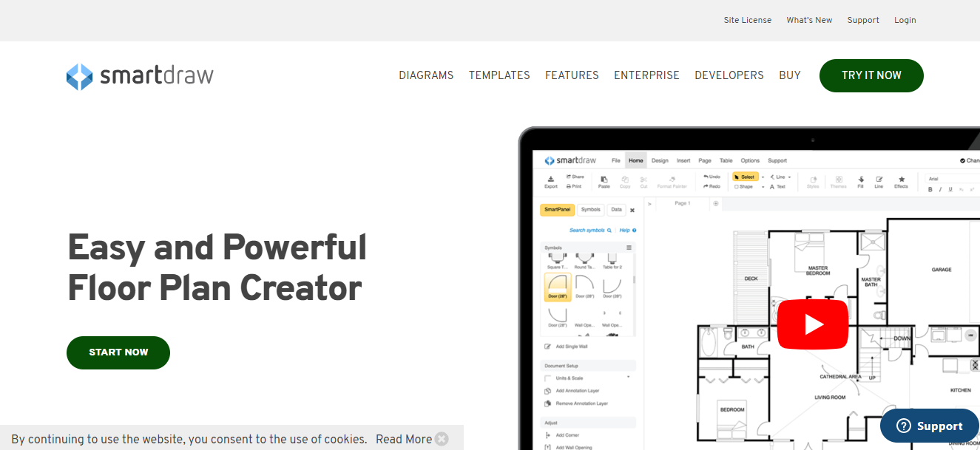Click the Redo arrow
Image resolution: width=980 pixels, height=450 pixels.
click(712, 186)
